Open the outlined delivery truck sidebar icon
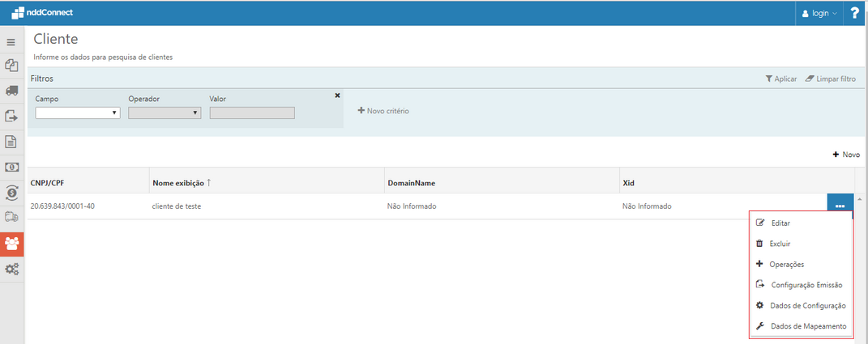868x344 pixels. click(x=11, y=217)
